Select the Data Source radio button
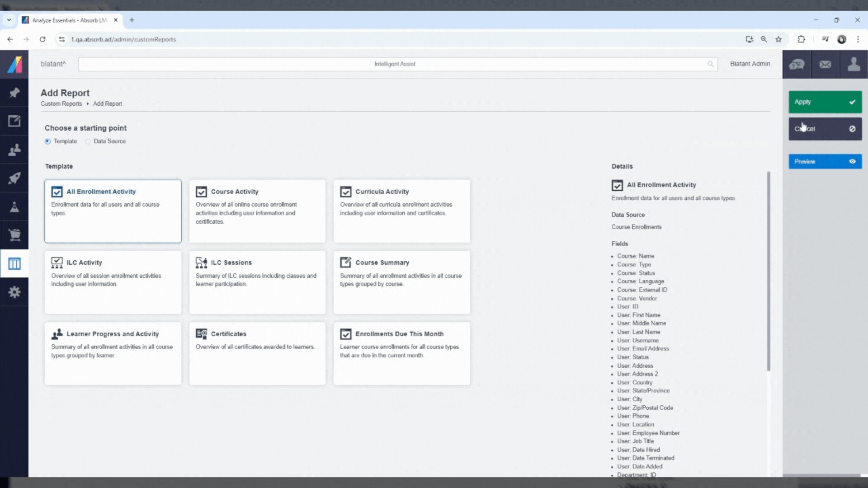Viewport: 868px width, 488px height. tap(88, 141)
